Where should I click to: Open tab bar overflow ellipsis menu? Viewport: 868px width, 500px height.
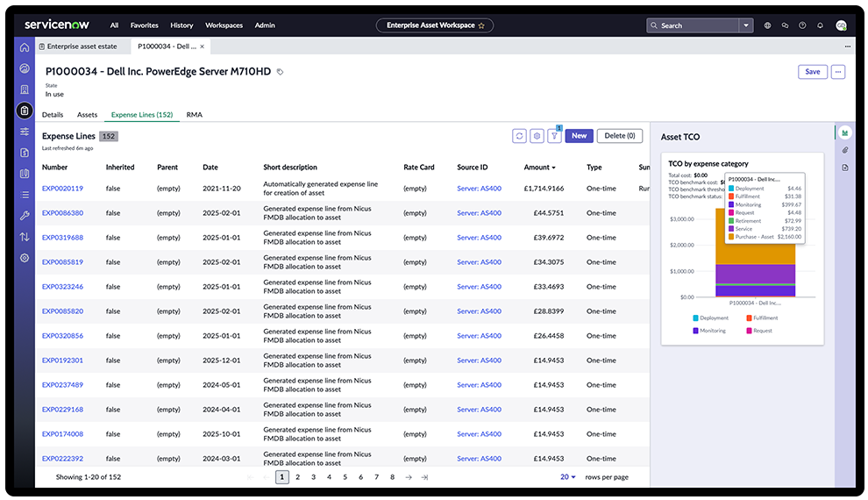(x=848, y=46)
